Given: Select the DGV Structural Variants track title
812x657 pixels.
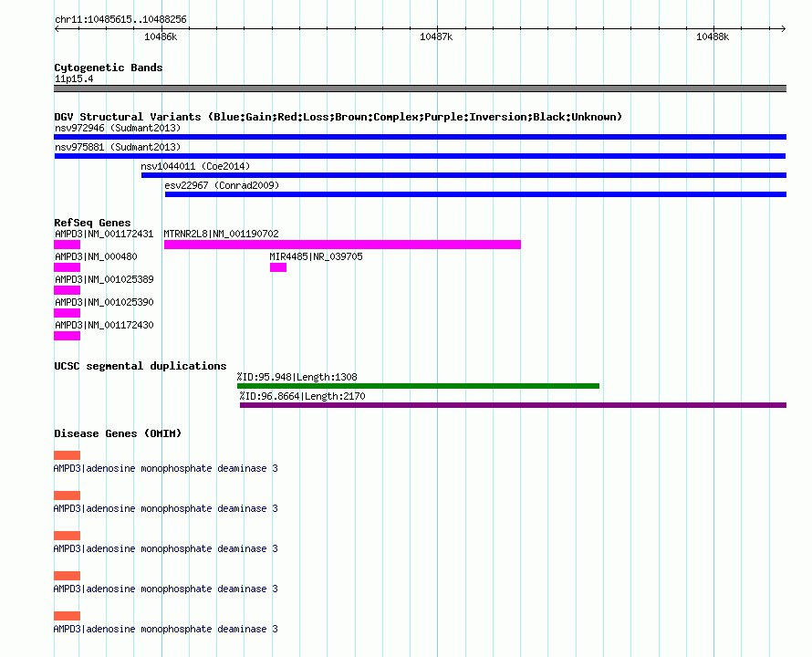Looking at the screenshot, I should click(338, 117).
